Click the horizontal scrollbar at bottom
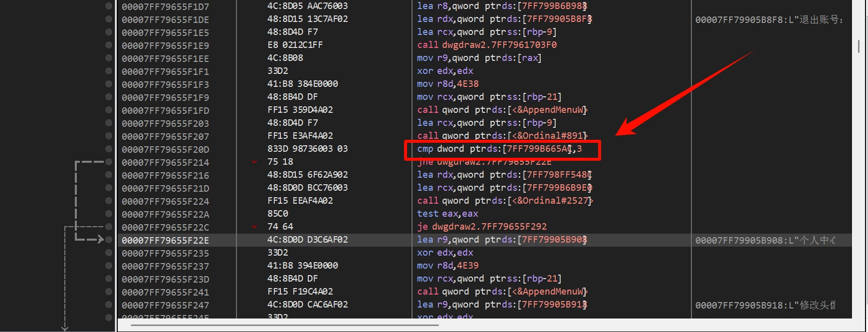The height and width of the screenshot is (332, 868). pos(284,325)
